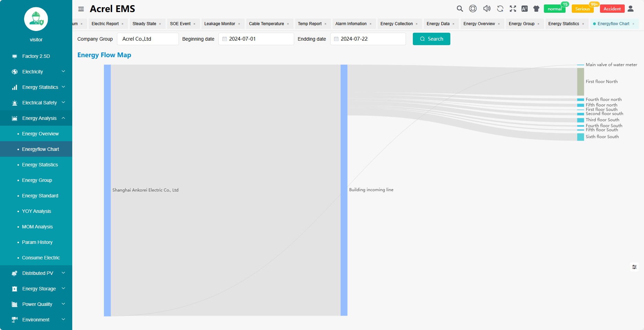The width and height of the screenshot is (644, 330).
Task: Click the red Accident alarm button
Action: [x=612, y=9]
